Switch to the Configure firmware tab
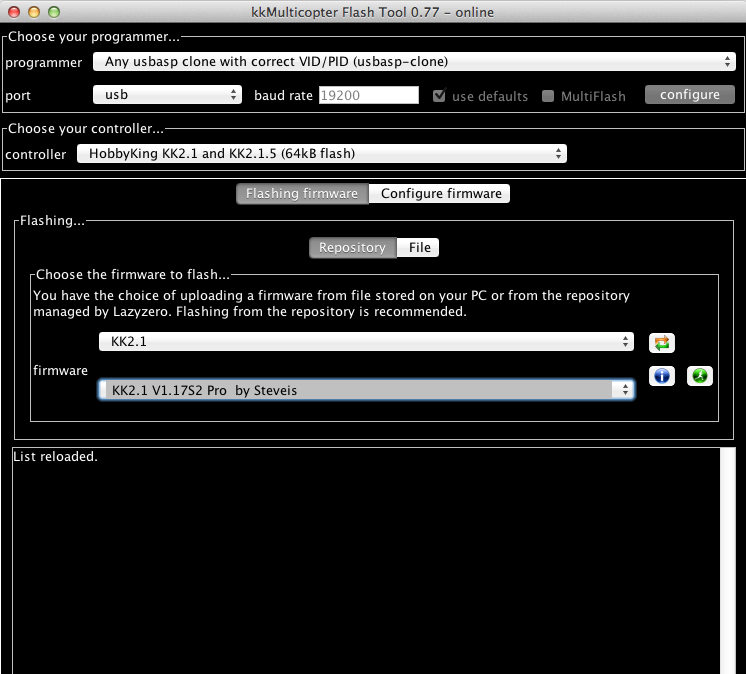746x674 pixels. click(441, 194)
